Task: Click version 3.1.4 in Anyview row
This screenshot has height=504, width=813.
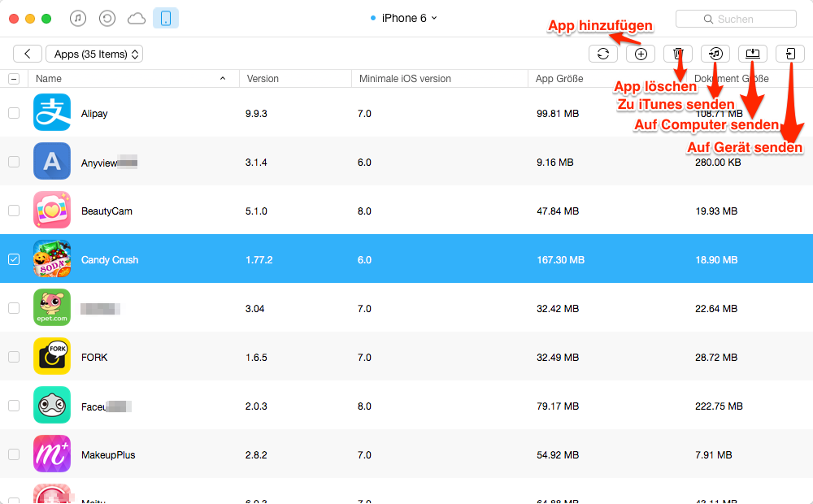Action: tap(256, 163)
